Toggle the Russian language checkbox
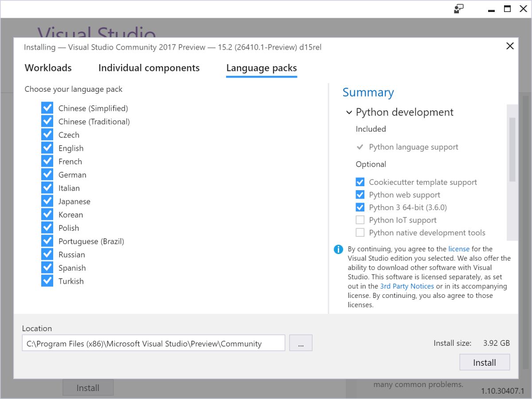Screen dimensions: 532x399 (x=47, y=254)
